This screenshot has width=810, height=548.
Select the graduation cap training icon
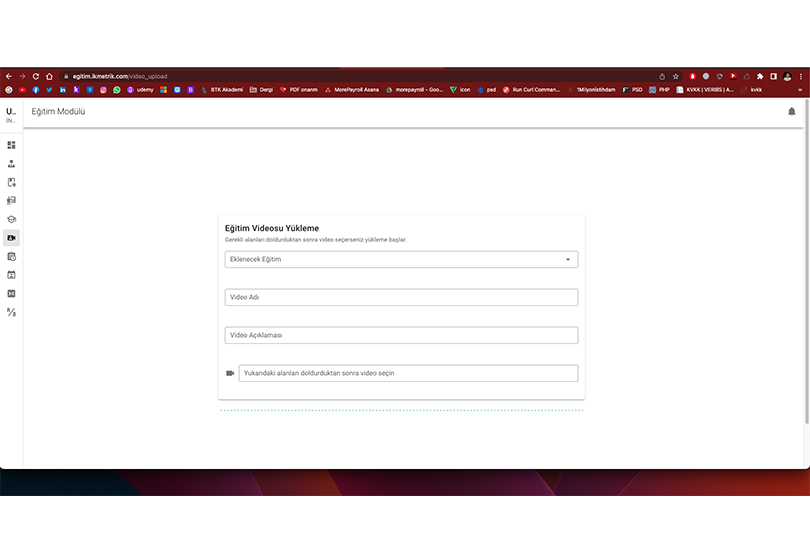pyautogui.click(x=11, y=219)
